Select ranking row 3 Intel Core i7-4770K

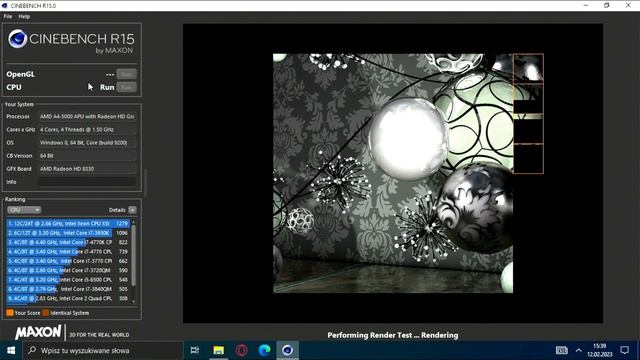pos(68,242)
